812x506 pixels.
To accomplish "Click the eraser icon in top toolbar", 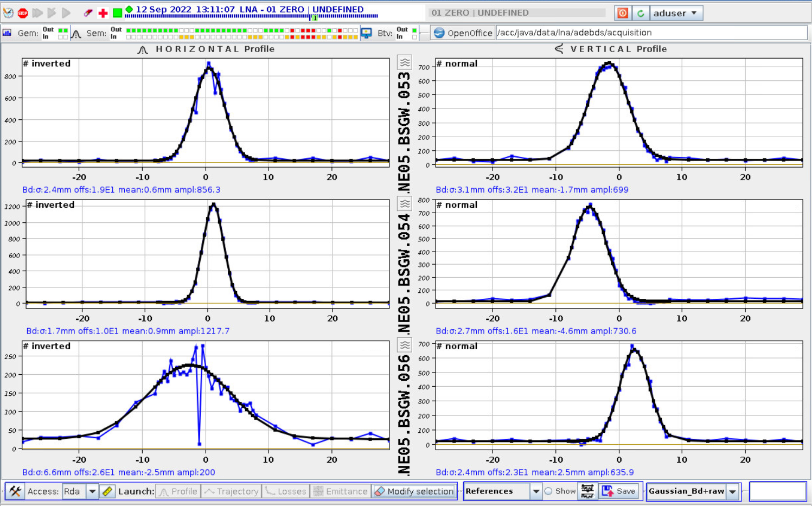I will point(88,12).
